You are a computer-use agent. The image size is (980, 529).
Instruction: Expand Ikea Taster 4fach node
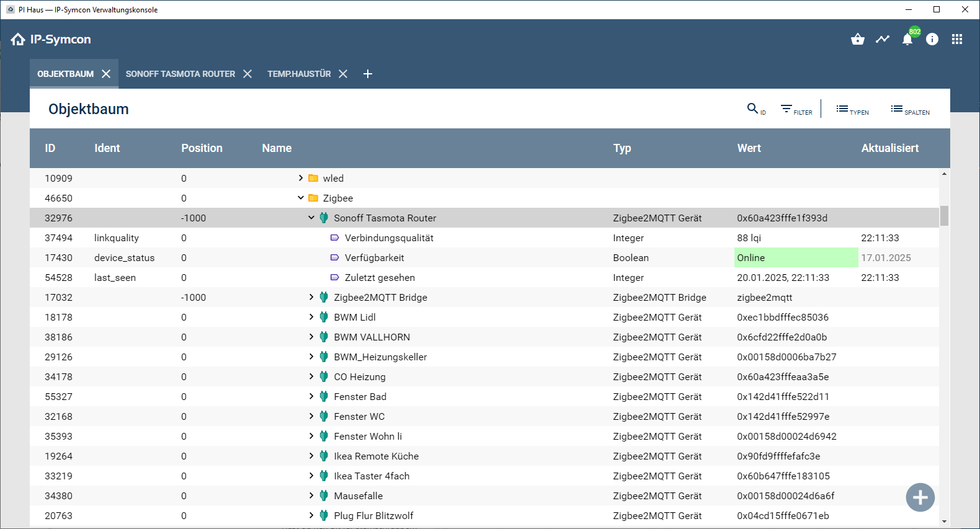(311, 476)
